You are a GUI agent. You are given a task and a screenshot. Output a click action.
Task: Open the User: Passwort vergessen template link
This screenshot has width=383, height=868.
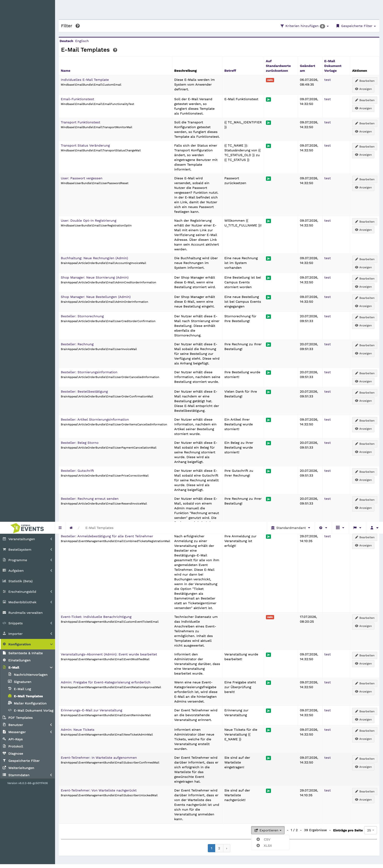pyautogui.click(x=81, y=179)
